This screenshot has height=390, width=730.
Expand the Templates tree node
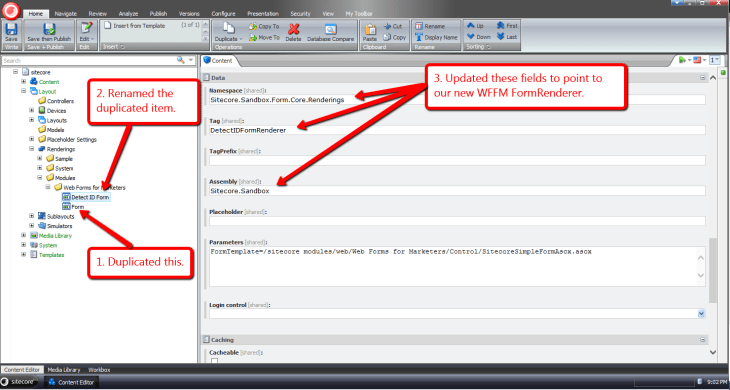24,255
